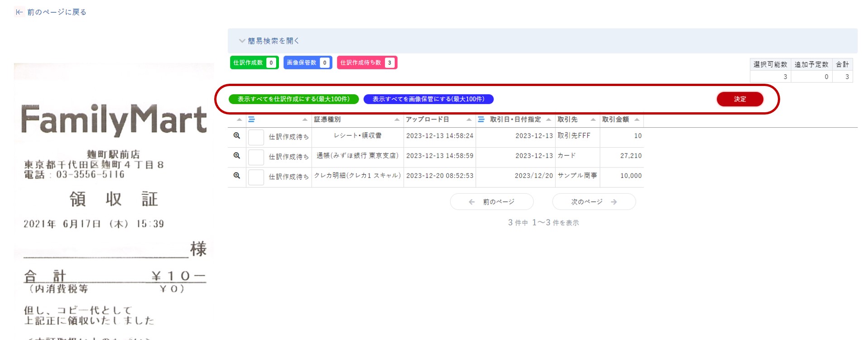Viewport: 868px width, 340px height.
Task: Click upload date 2023-12-13 14:58:59
Action: 440,155
